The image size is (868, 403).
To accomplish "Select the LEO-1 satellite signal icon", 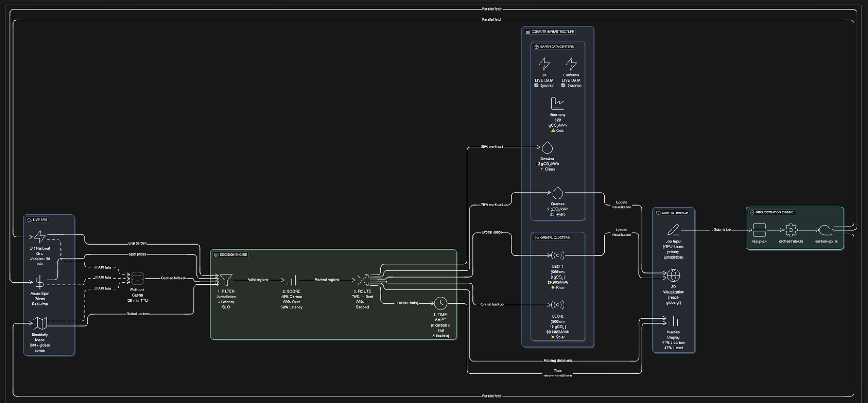I will [x=558, y=255].
